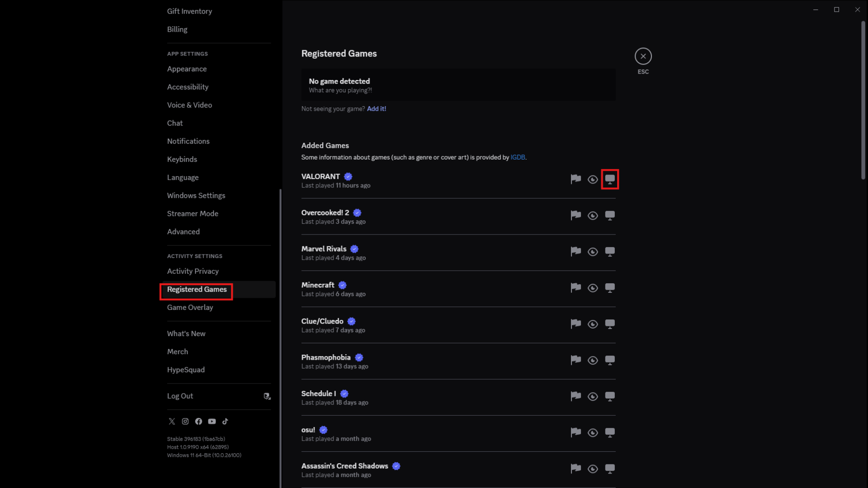Open Discord's Instagram icon in sidebar
The width and height of the screenshot is (868, 488).
coord(185,421)
